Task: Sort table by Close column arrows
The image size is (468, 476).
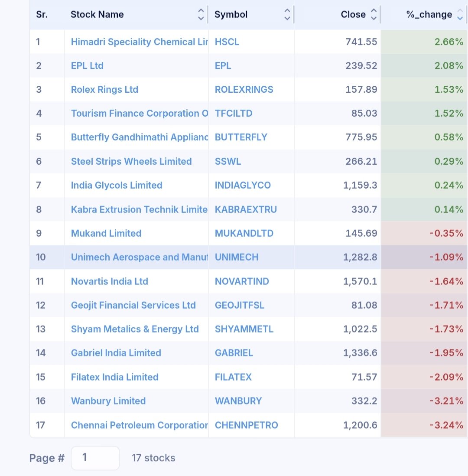Action: 374,14
